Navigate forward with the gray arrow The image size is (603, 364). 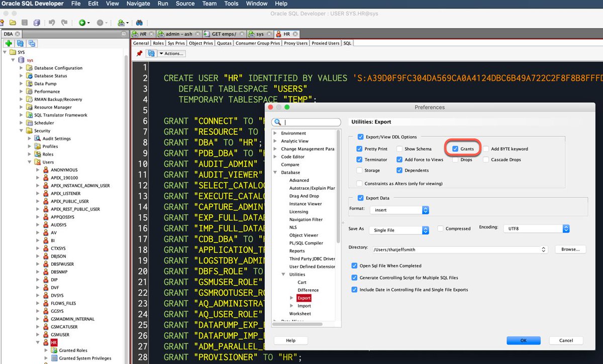point(100,23)
